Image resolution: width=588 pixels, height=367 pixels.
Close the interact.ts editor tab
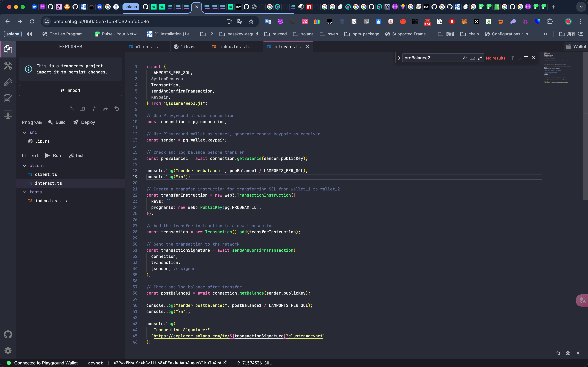coord(308,47)
